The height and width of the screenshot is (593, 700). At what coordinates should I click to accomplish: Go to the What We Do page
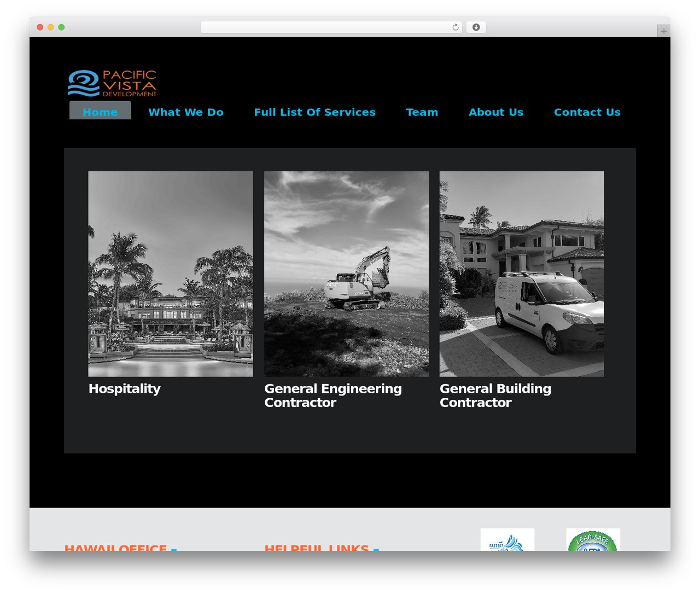pyautogui.click(x=186, y=112)
